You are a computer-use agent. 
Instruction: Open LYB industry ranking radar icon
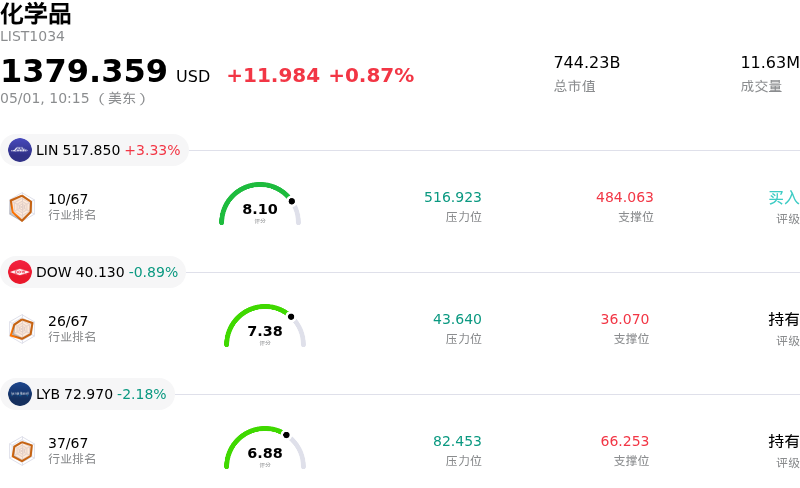(22, 451)
